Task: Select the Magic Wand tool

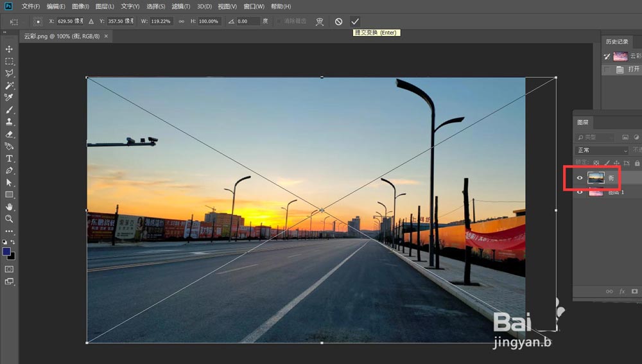Action: (9, 85)
